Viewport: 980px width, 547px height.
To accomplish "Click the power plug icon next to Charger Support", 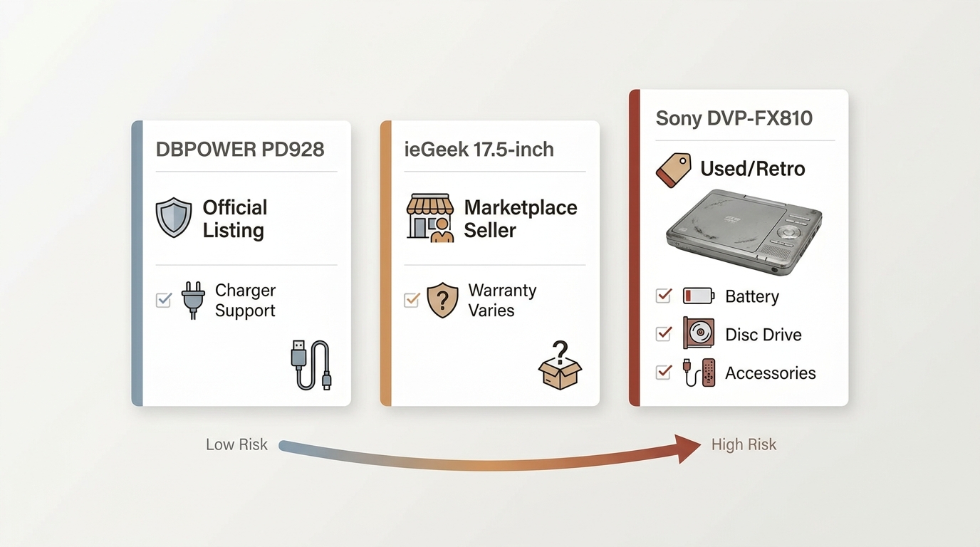I will click(x=193, y=300).
